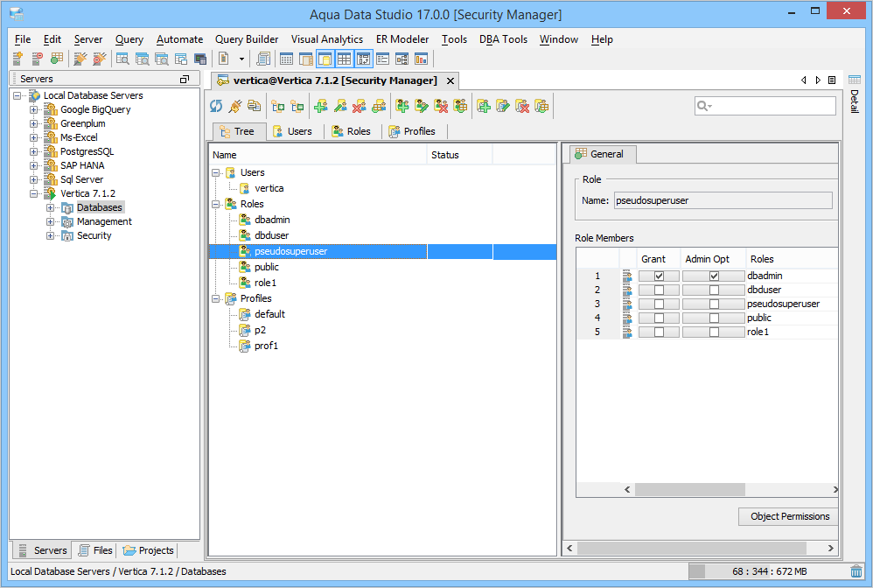Open the ER Modeler menu
Screen dimensions: 873x588
[x=402, y=39]
